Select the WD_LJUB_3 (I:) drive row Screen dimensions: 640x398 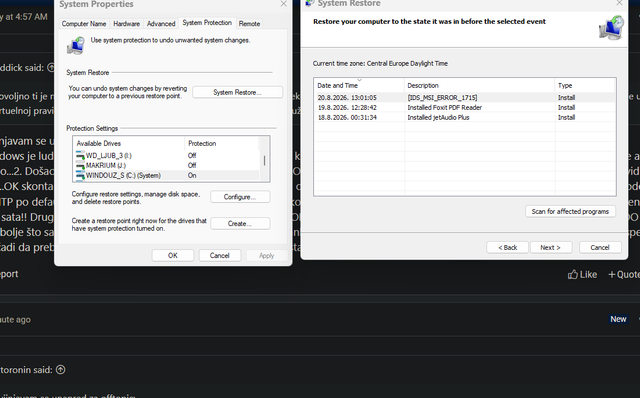click(167, 156)
